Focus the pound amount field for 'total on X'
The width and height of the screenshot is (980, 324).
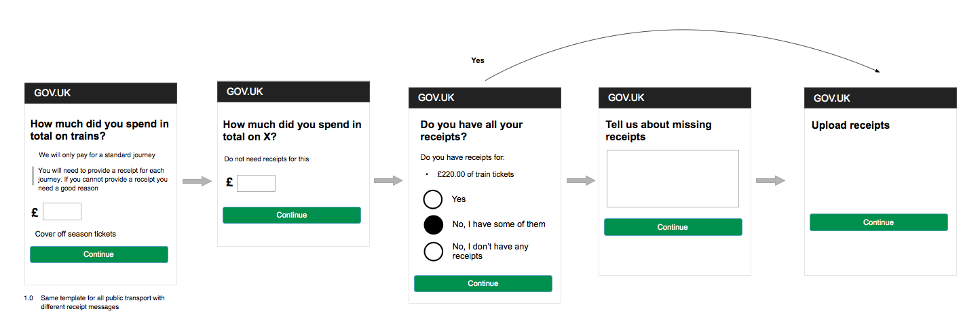(256, 183)
